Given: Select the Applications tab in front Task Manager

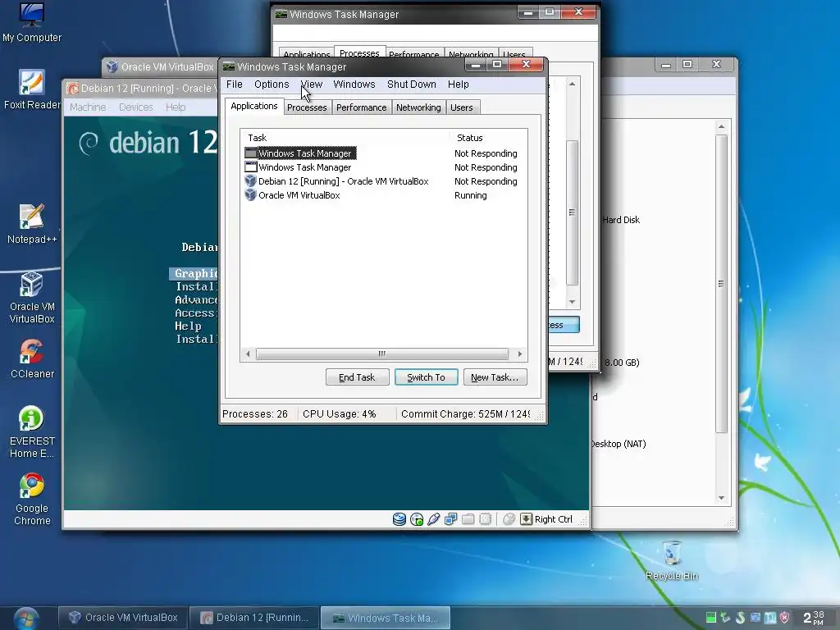Looking at the screenshot, I should pos(254,106).
